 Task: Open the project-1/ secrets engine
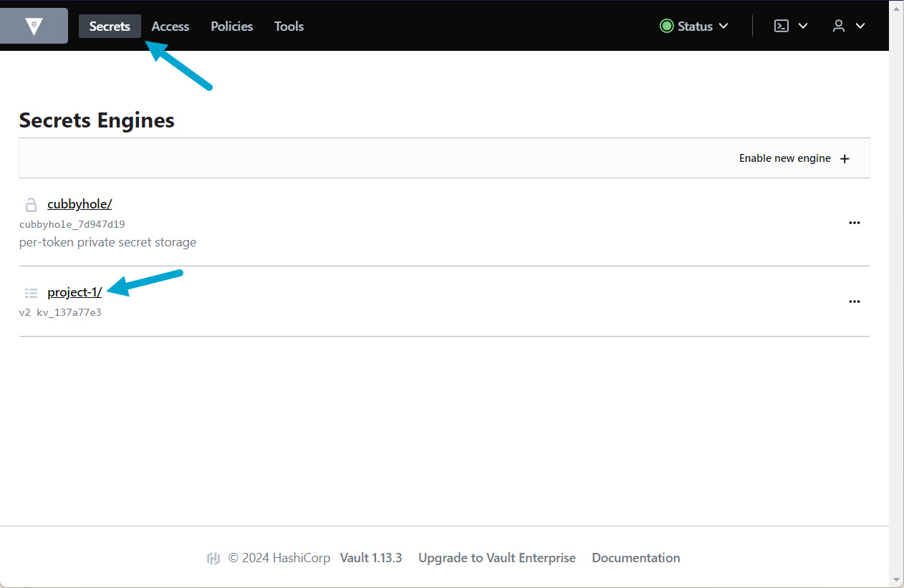coord(74,292)
